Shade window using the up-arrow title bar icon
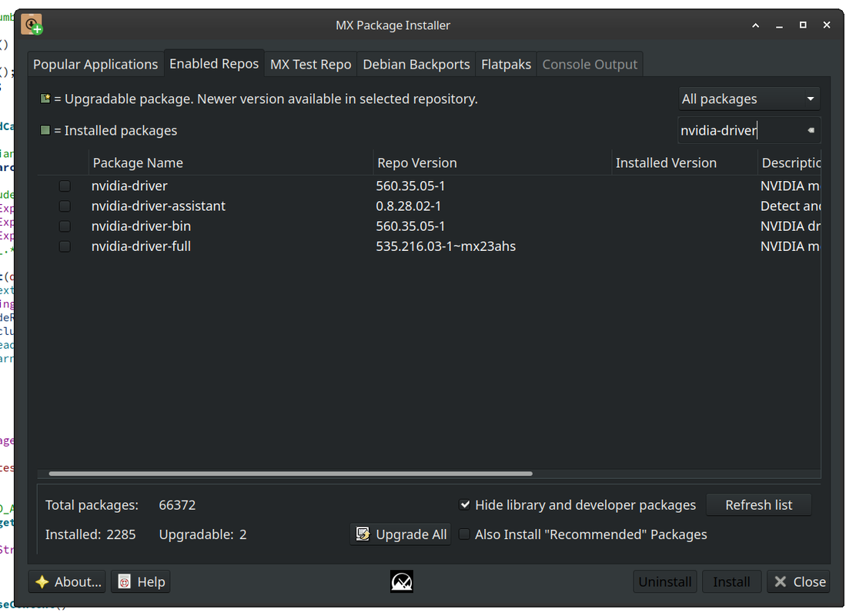 click(x=756, y=25)
